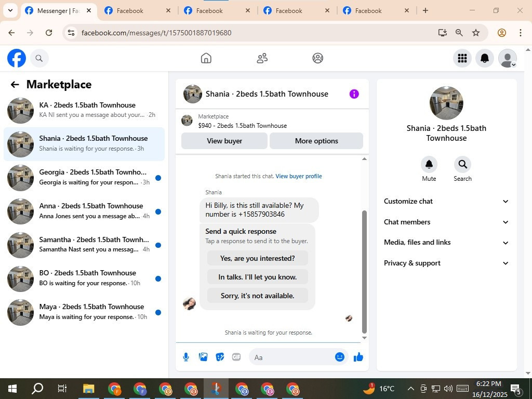Open the Windows Start menu
This screenshot has width=532, height=399.
(x=12, y=389)
